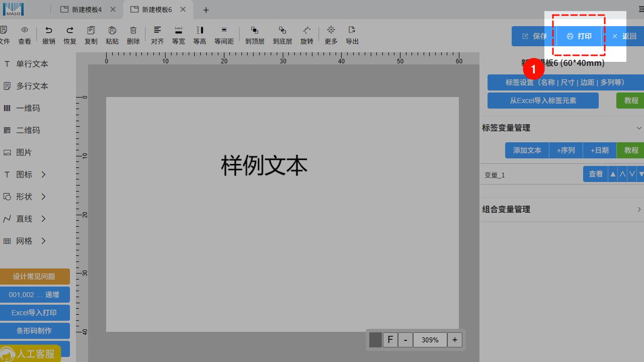Click the Undo (撤销) toolbar icon
Image resolution: width=644 pixels, height=362 pixels.
pyautogui.click(x=49, y=31)
